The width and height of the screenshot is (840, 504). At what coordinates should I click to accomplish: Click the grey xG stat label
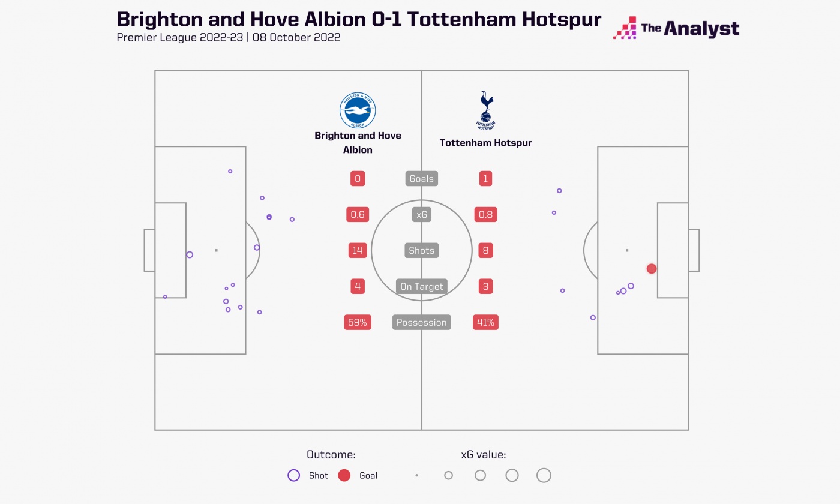click(x=421, y=215)
